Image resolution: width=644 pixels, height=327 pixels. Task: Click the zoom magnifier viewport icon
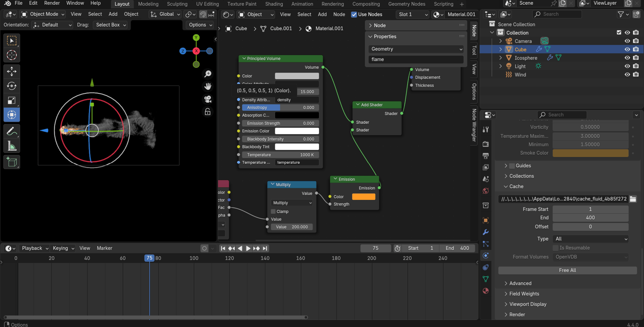[x=208, y=74]
